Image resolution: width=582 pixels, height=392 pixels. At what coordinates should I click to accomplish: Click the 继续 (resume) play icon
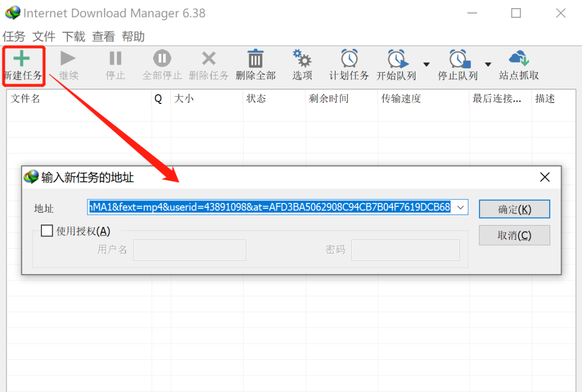[68, 58]
